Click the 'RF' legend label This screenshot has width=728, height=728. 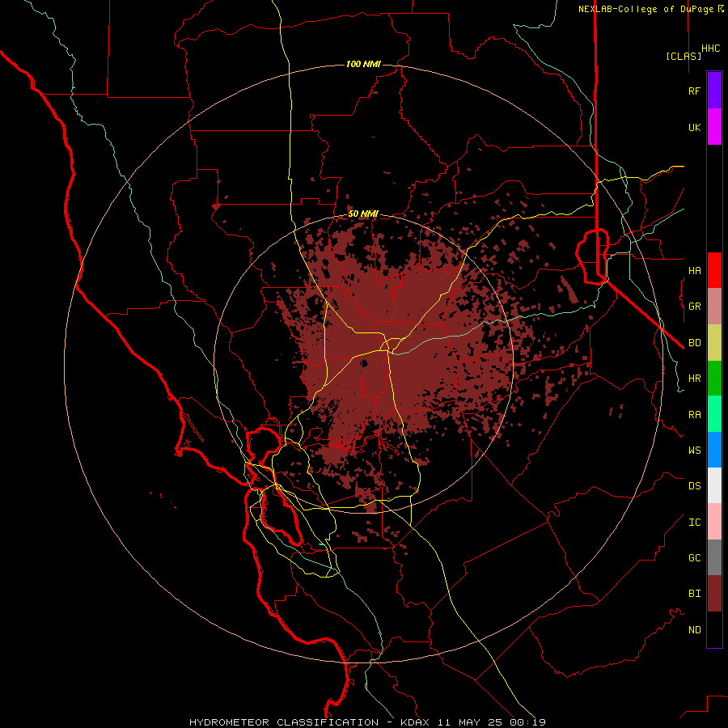point(694,91)
